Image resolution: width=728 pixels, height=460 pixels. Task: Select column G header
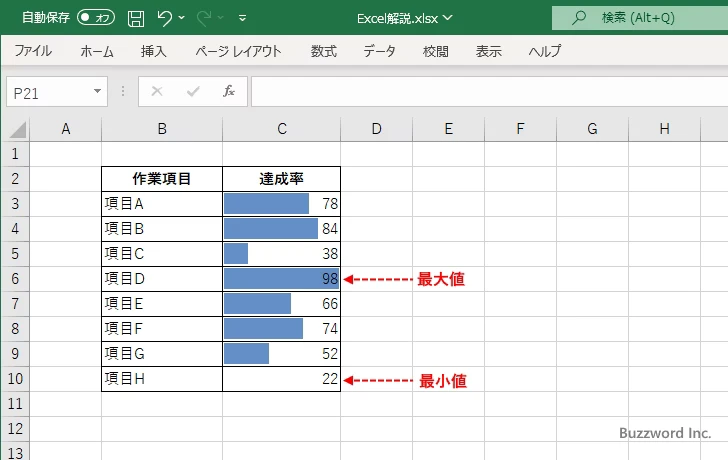(x=592, y=129)
